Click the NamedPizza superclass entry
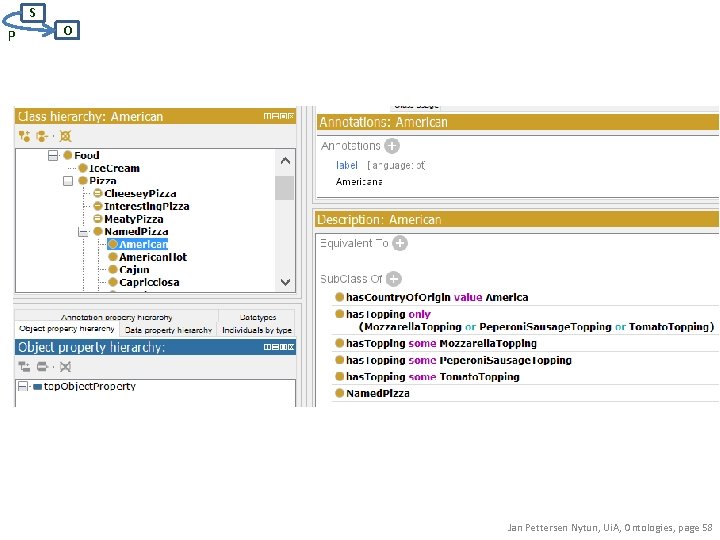 coord(378,393)
